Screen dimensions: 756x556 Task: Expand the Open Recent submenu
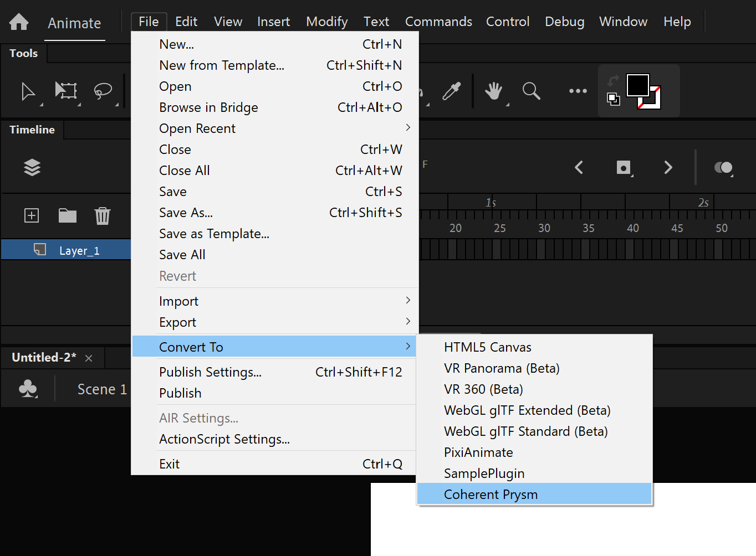[274, 128]
